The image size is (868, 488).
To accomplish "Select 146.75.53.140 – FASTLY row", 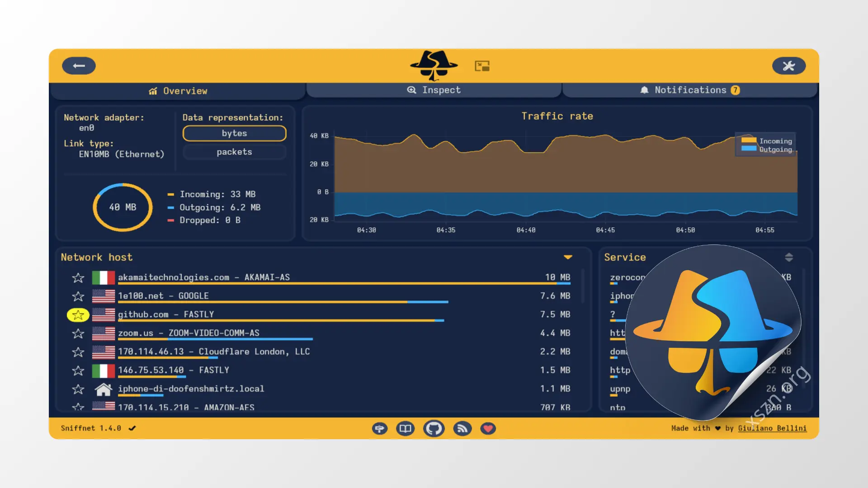I will pos(321,371).
